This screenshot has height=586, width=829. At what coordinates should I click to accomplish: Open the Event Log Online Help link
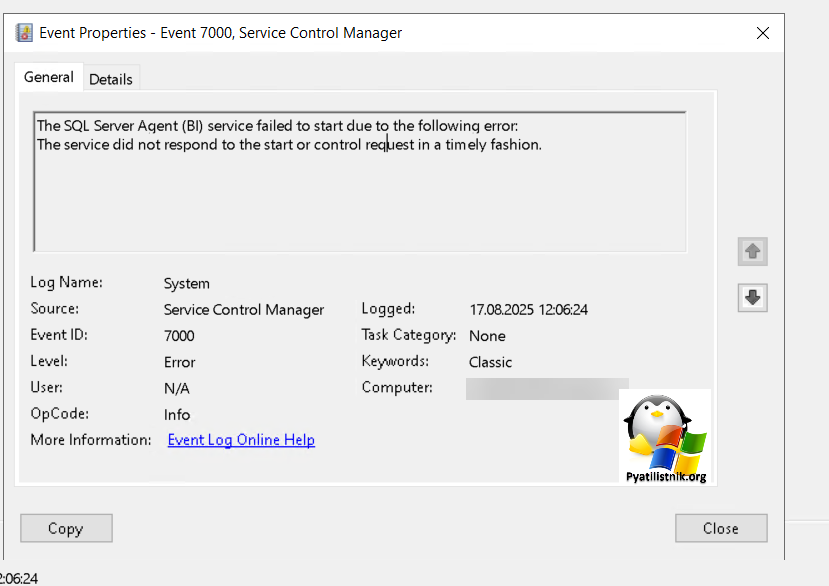(241, 440)
